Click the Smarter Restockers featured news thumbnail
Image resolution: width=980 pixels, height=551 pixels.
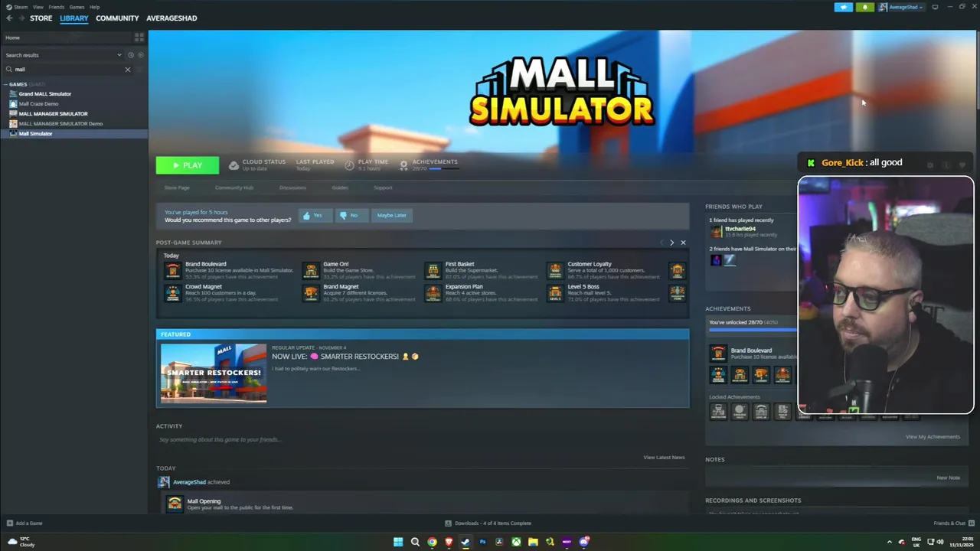click(x=214, y=373)
